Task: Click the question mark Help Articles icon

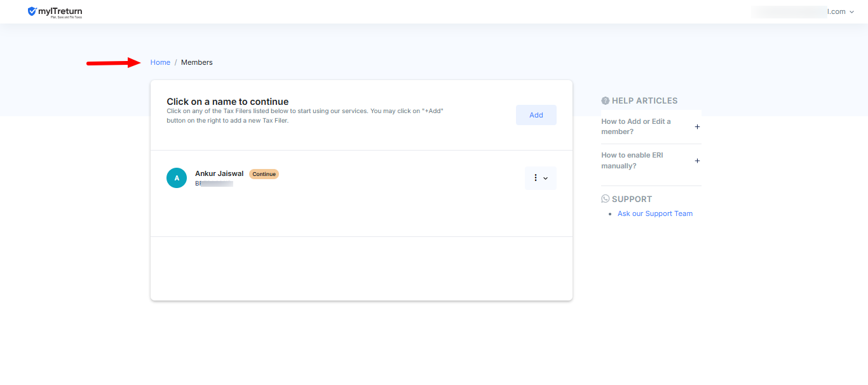Action: 605,101
